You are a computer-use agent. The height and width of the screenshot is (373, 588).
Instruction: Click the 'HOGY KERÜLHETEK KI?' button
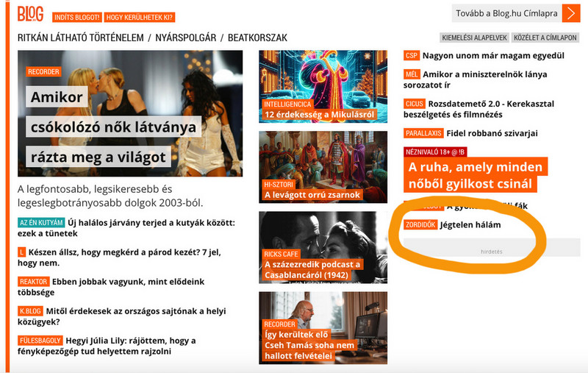coord(139,17)
